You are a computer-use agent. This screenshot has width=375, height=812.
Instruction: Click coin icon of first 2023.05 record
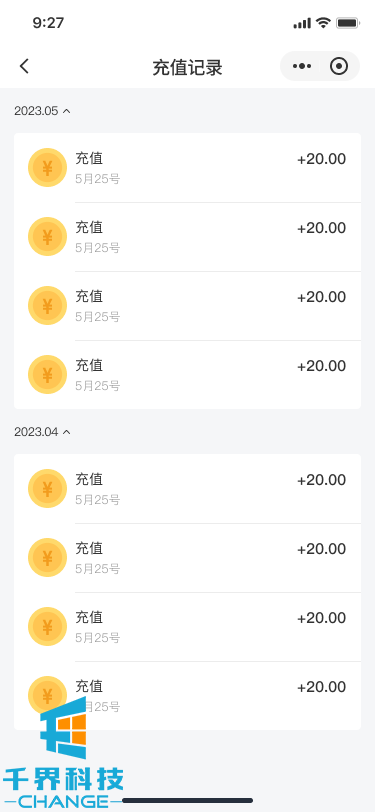(x=47, y=168)
